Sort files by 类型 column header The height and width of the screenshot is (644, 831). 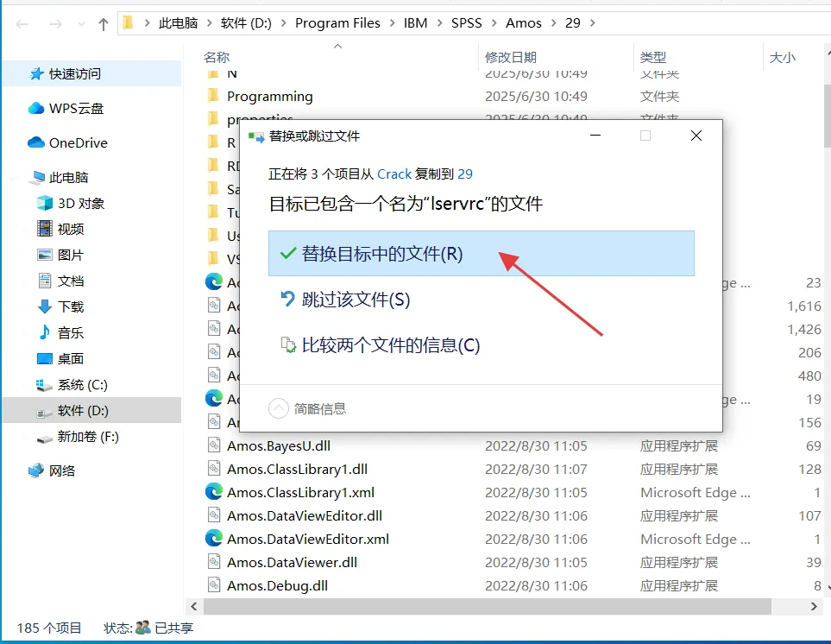point(652,57)
